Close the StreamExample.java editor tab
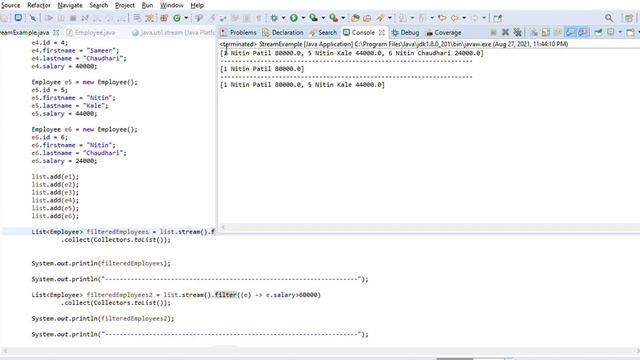 pyautogui.click(x=56, y=32)
